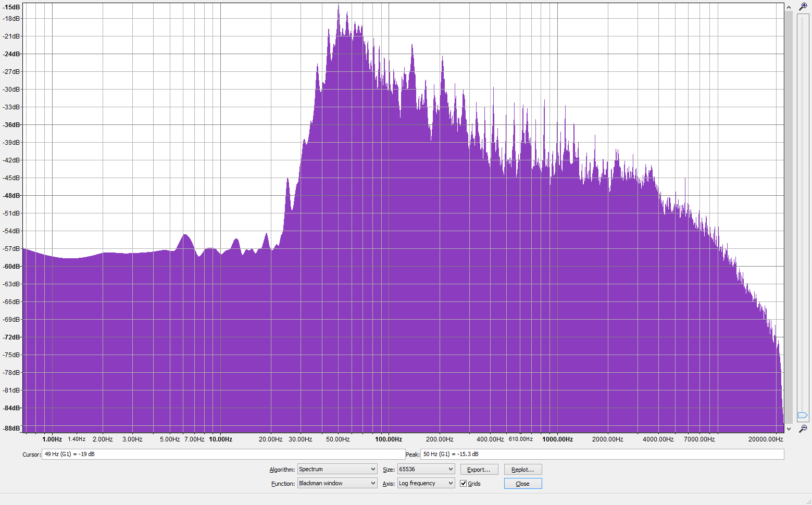
Task: Click the 1000.00Hz label on frequency axis
Action: coord(557,439)
